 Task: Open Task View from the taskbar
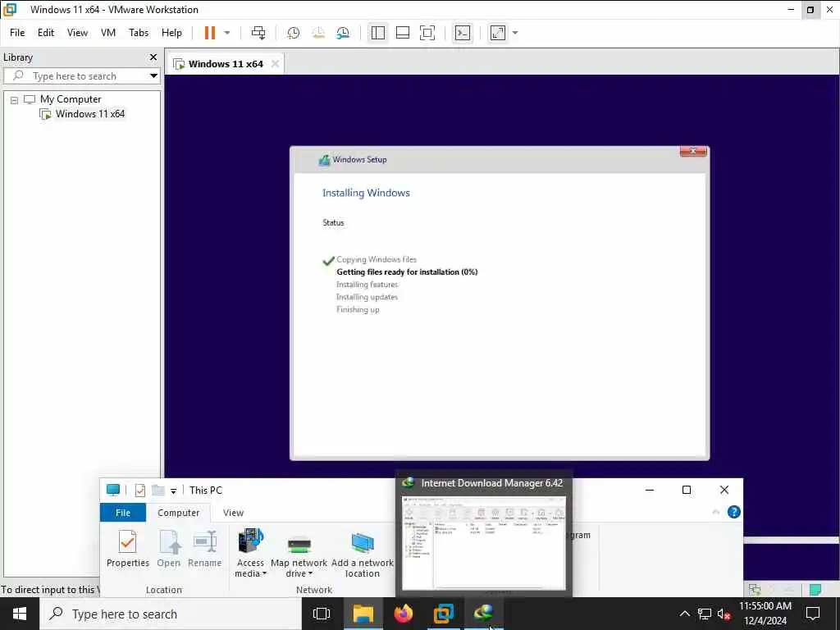(x=322, y=614)
